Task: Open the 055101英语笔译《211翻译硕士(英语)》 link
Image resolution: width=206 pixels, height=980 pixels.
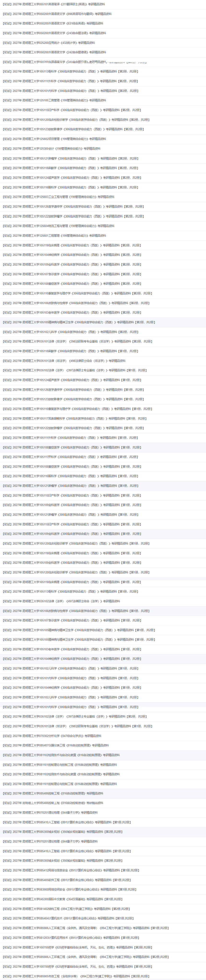Action: click(54, 4)
